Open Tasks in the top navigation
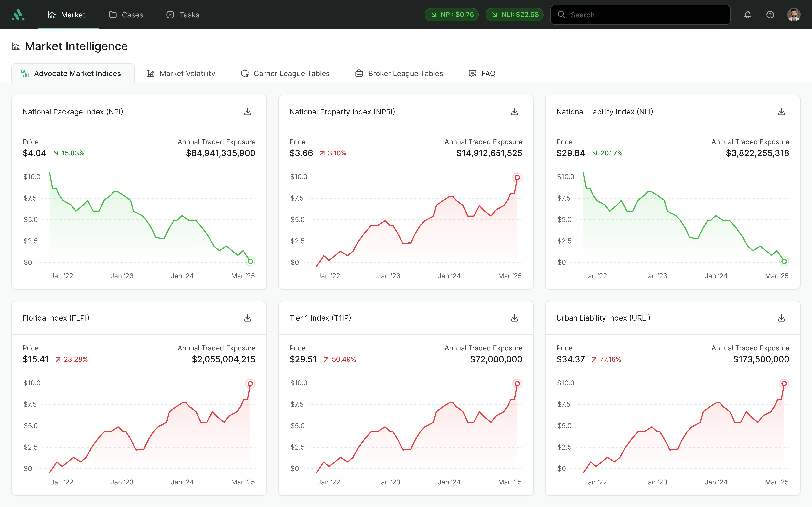The height and width of the screenshot is (507, 812). click(x=183, y=15)
